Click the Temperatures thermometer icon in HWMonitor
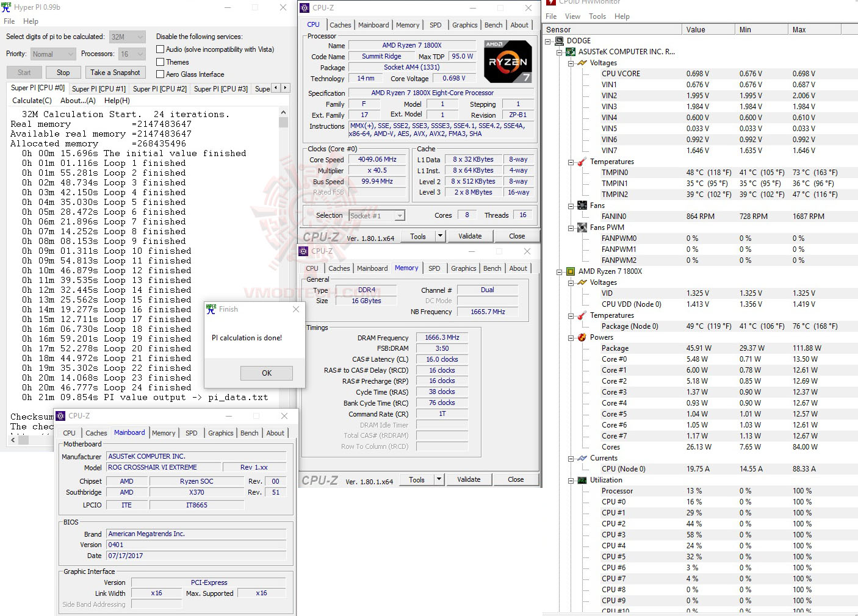The height and width of the screenshot is (616, 858). pos(581,162)
